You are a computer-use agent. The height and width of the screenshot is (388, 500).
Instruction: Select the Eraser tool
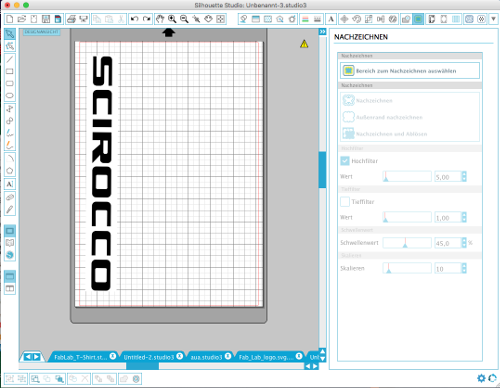pyautogui.click(x=10, y=197)
